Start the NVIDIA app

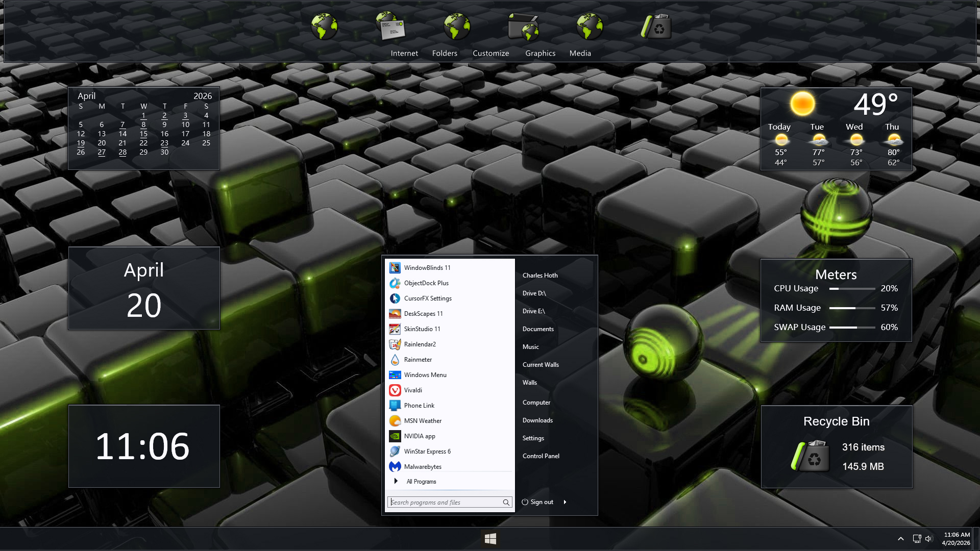pos(419,436)
